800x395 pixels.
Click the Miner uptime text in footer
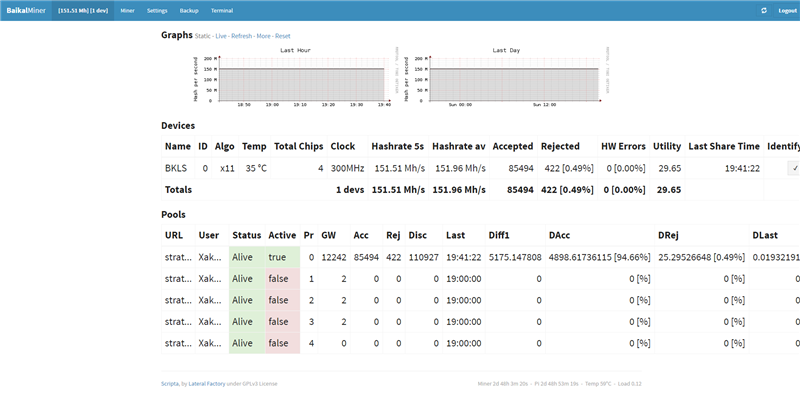[503, 383]
